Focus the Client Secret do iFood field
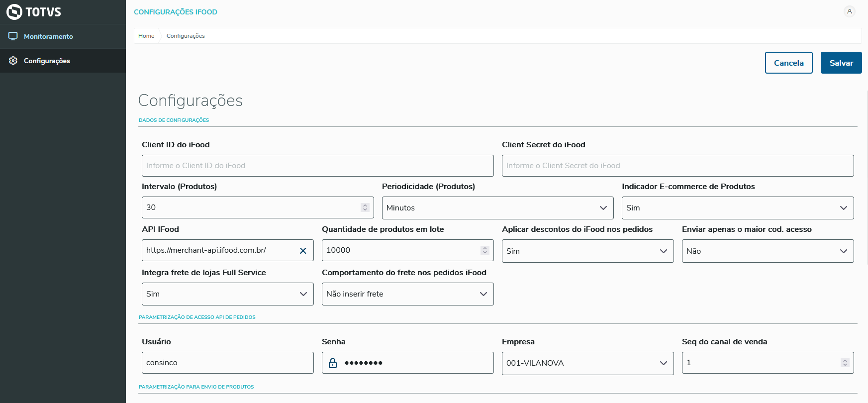The height and width of the screenshot is (403, 868). point(677,166)
